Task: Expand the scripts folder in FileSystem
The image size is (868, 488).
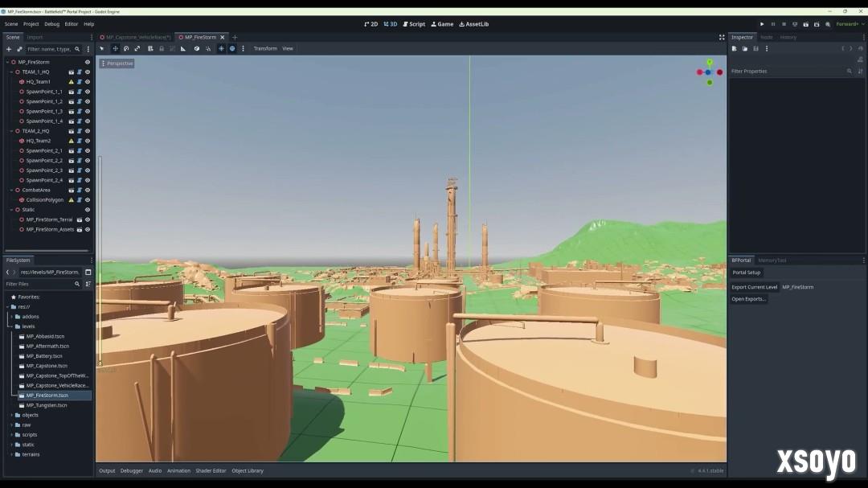Action: click(12, 435)
